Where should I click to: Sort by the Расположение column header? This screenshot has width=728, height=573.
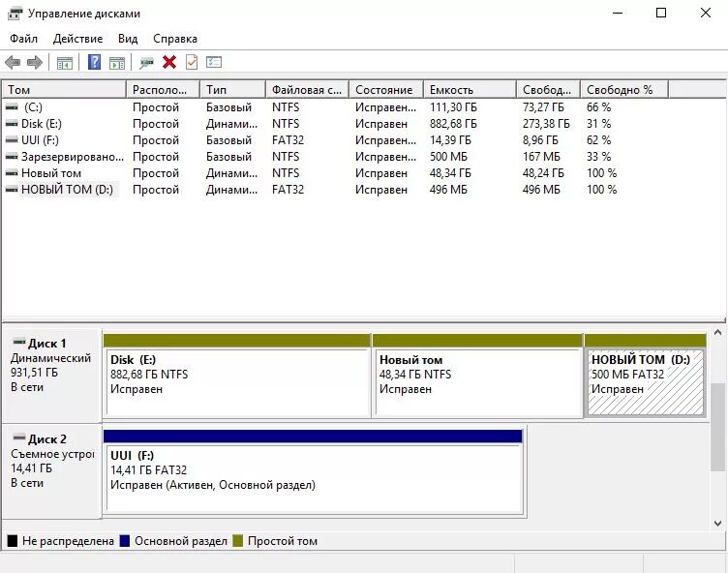(163, 90)
